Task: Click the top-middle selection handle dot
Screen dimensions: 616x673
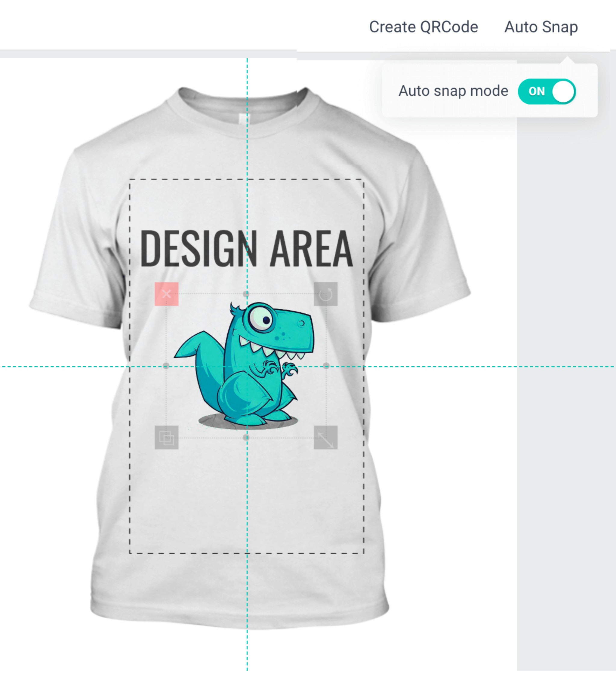Action: pos(246,294)
